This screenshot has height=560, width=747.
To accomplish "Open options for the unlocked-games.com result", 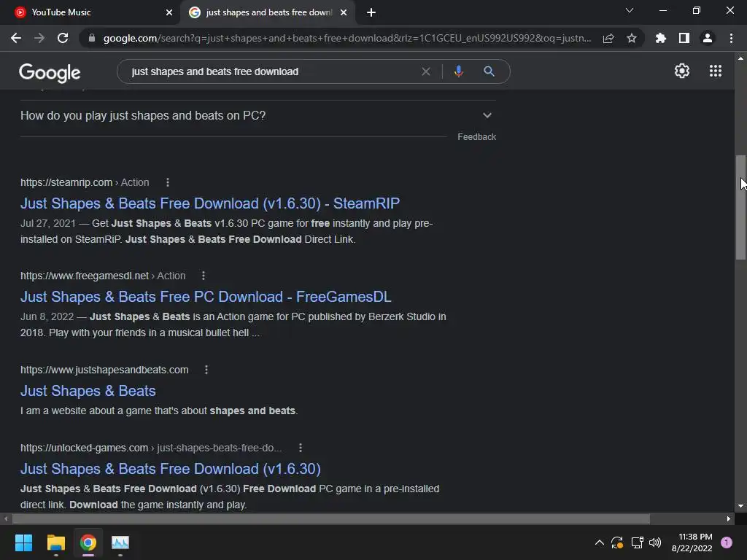I will pyautogui.click(x=300, y=448).
